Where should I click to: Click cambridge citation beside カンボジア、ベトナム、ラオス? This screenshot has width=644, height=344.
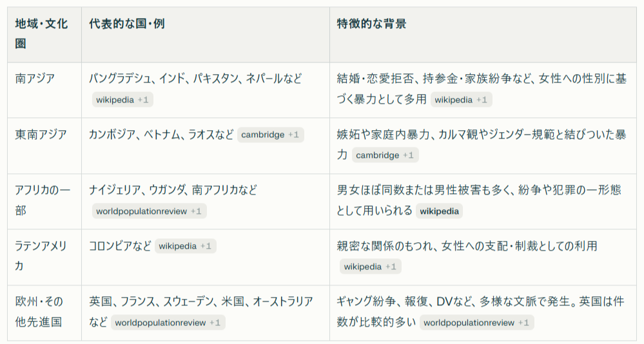(x=270, y=135)
